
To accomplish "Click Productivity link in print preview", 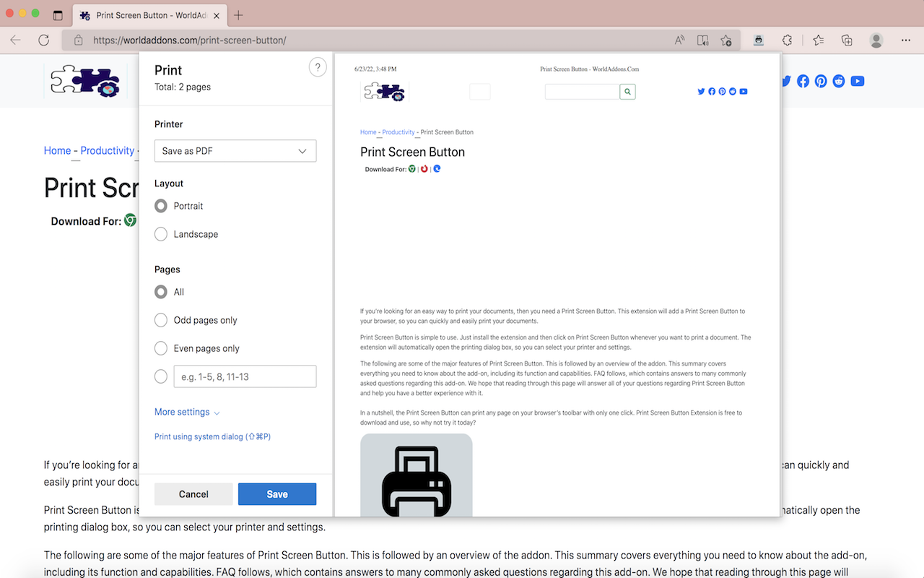I will (x=398, y=132).
